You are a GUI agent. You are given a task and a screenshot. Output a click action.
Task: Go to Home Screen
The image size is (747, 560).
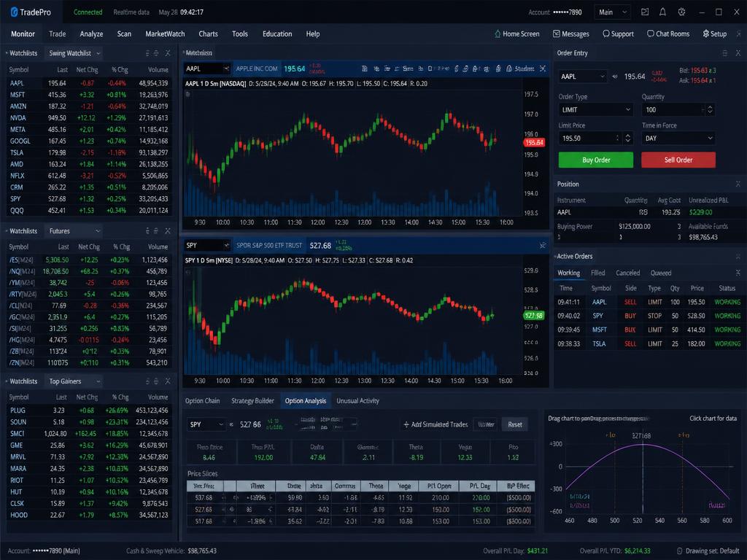[x=517, y=34]
